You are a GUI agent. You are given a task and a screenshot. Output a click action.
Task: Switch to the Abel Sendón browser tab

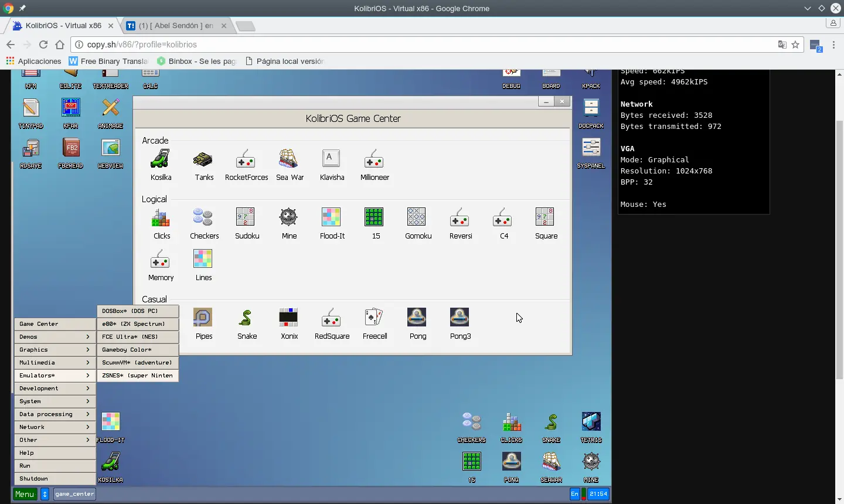point(176,26)
